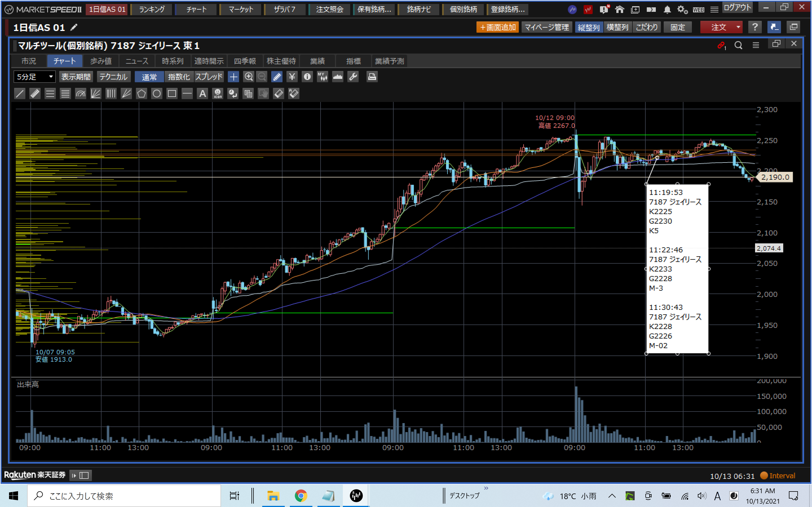Select the eraser tool in drawing toolbar
This screenshot has width=812, height=507.
click(x=279, y=94)
